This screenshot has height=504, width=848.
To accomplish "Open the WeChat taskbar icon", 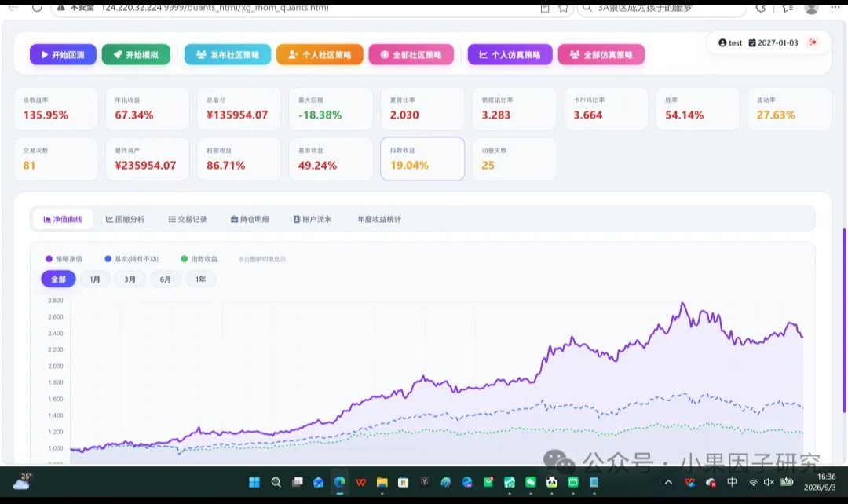I will pos(531,482).
